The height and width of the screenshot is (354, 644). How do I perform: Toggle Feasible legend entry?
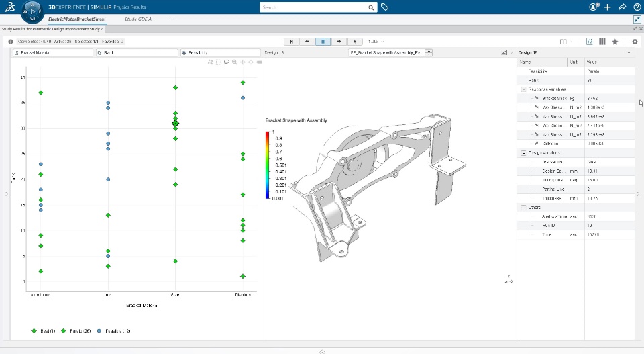click(114, 330)
